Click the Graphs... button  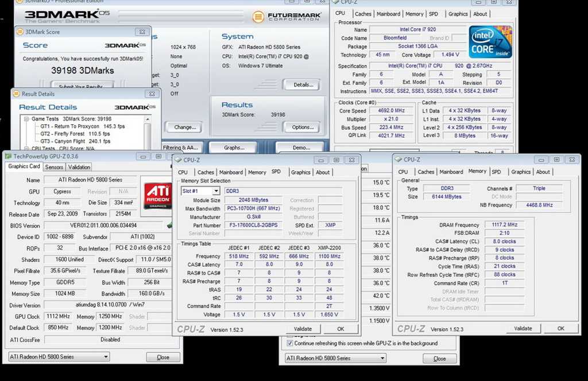click(234, 148)
